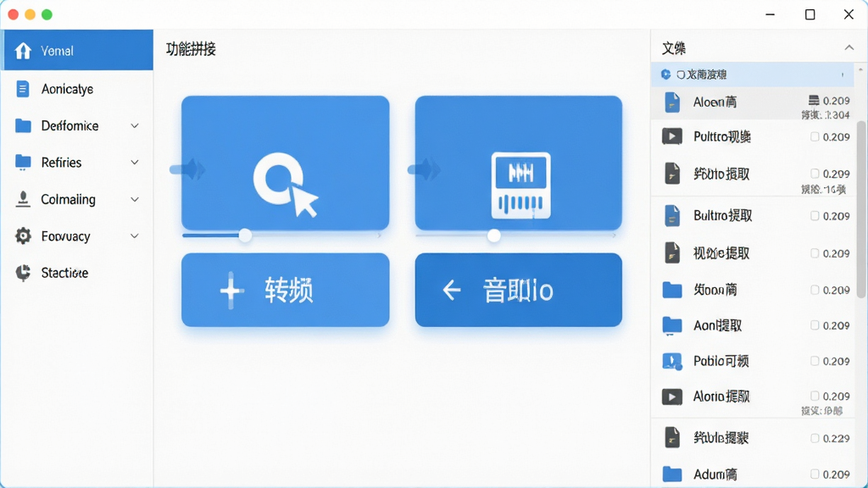Click the file icon for Aloen row
Screen dimensions: 868x488
click(672, 103)
